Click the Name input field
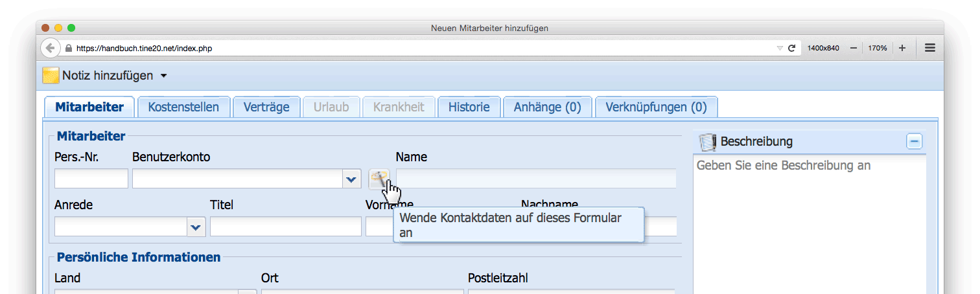The height and width of the screenshot is (294, 980). coord(536,179)
